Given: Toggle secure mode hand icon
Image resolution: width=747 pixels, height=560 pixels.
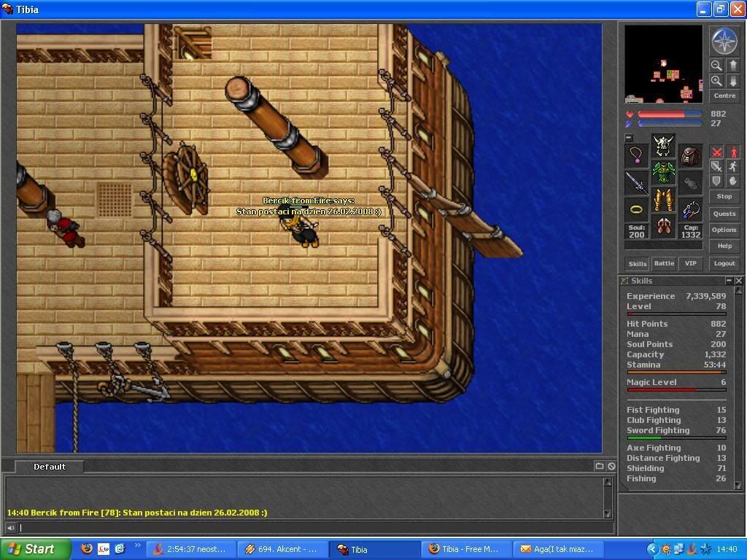Looking at the screenshot, I should coord(733,181).
